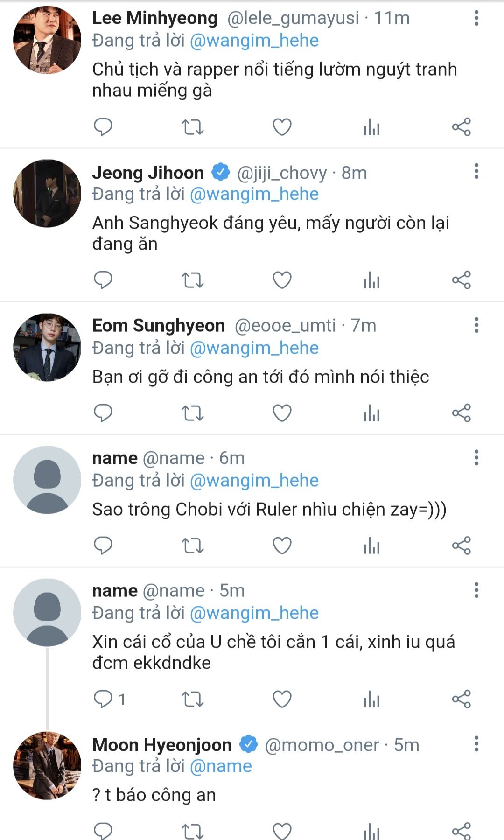View analytics for Lee Minhyeong's tweet
Image resolution: width=504 pixels, height=840 pixels.
pos(371,127)
